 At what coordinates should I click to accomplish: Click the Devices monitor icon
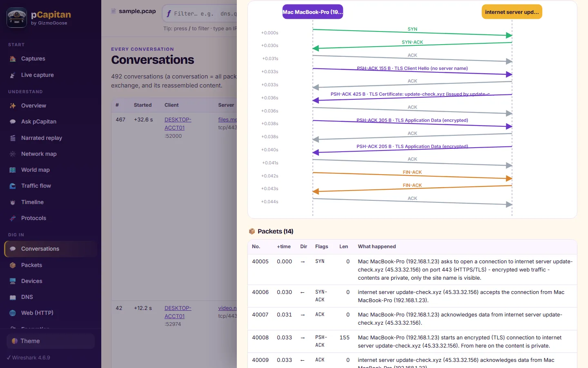(13, 281)
